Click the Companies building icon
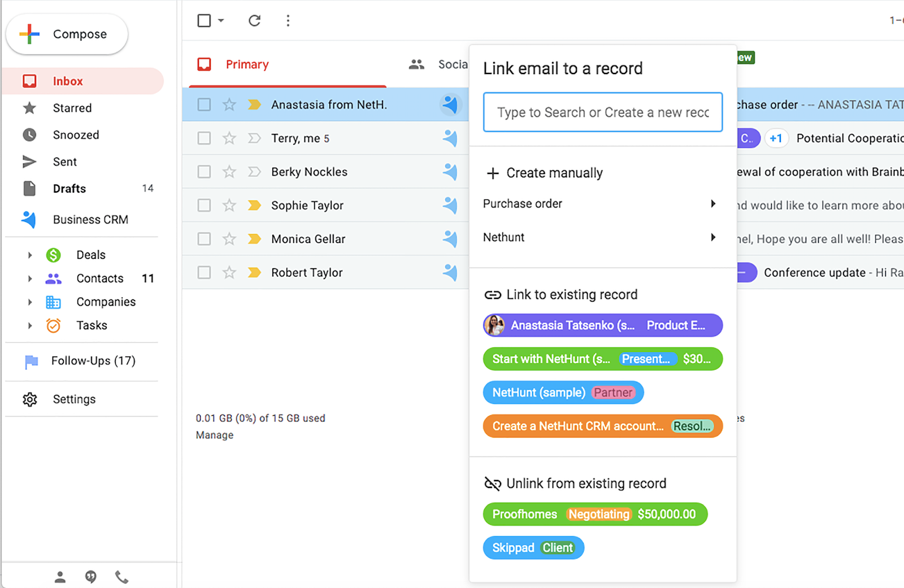 (x=54, y=302)
